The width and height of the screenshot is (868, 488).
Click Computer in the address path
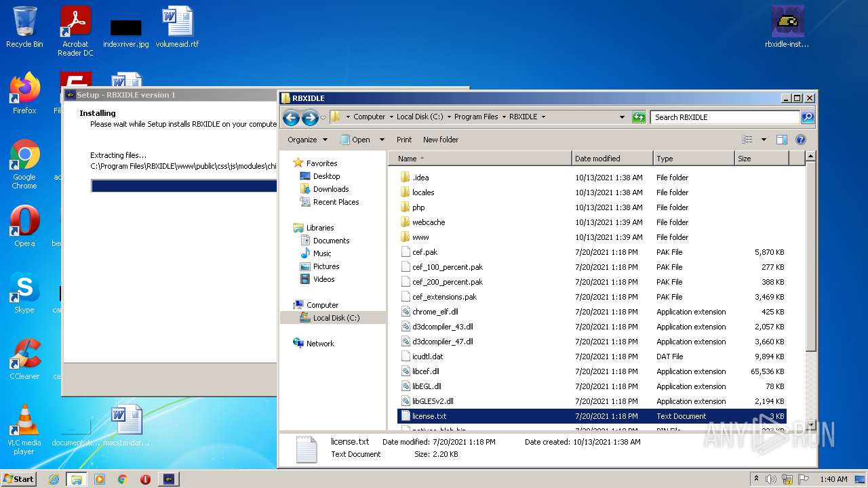(x=369, y=117)
